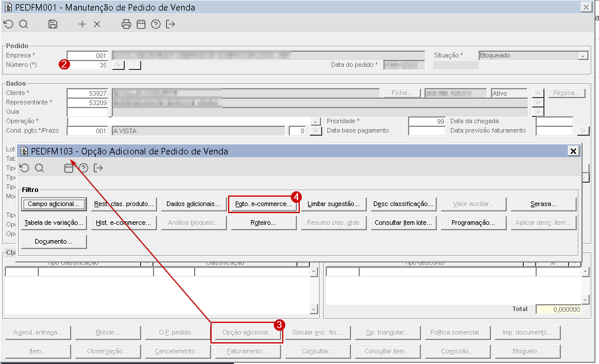Expand the Situação dropdown showing Bloqueado
Screen dimensions: 599x364
click(x=583, y=56)
